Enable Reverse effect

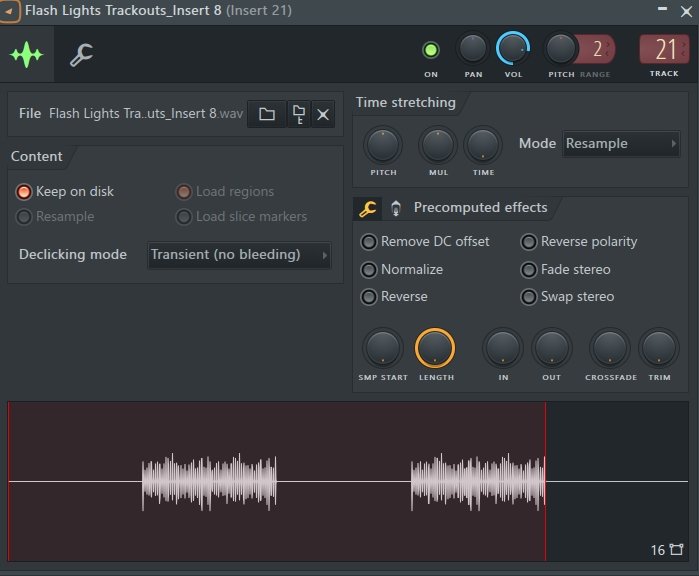pyautogui.click(x=394, y=297)
